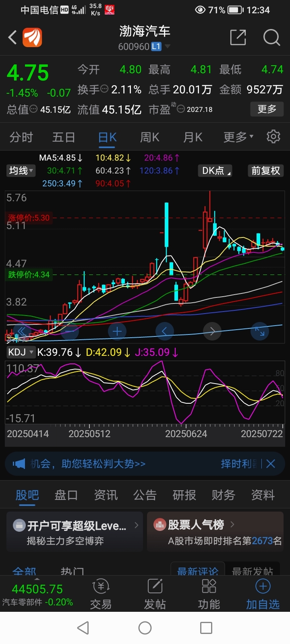Tap 更多 button for more quote data
The image size is (290, 644).
tap(267, 109)
